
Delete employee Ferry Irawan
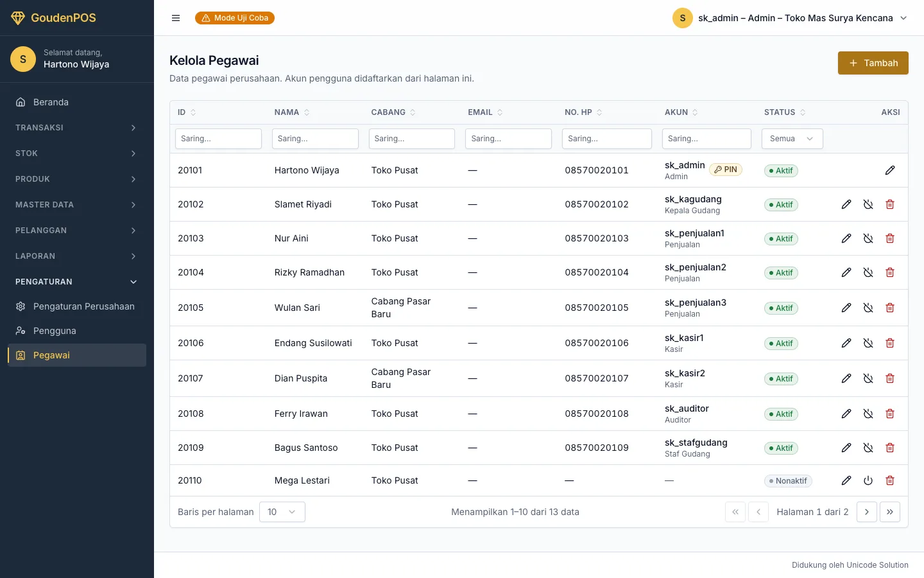coord(890,414)
